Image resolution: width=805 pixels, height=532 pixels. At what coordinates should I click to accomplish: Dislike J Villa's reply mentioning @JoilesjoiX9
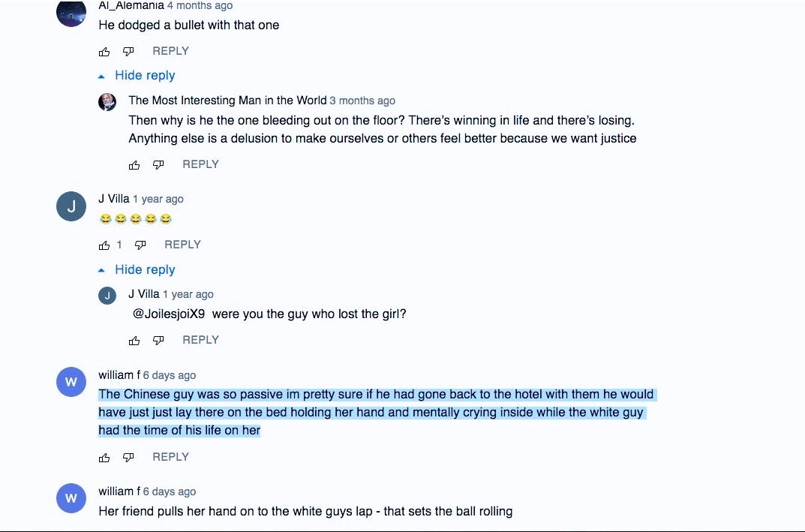[158, 341]
